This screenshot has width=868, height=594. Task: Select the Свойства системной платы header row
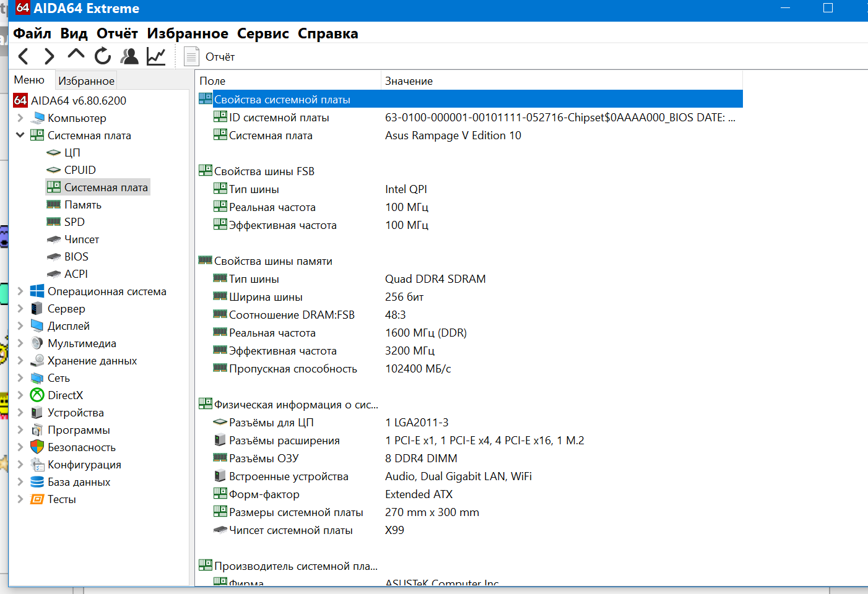(470, 100)
